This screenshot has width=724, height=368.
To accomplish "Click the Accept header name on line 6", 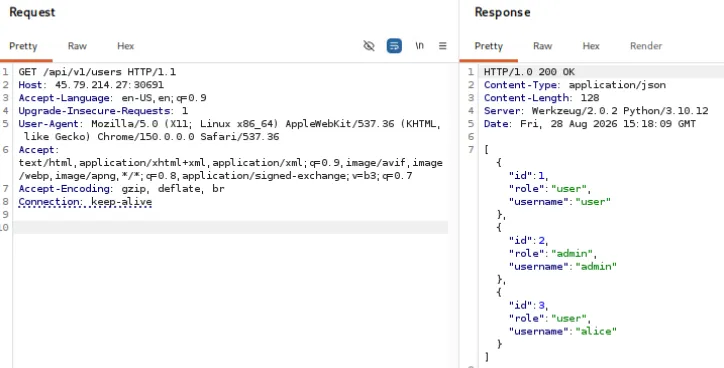I will pyautogui.click(x=36, y=150).
